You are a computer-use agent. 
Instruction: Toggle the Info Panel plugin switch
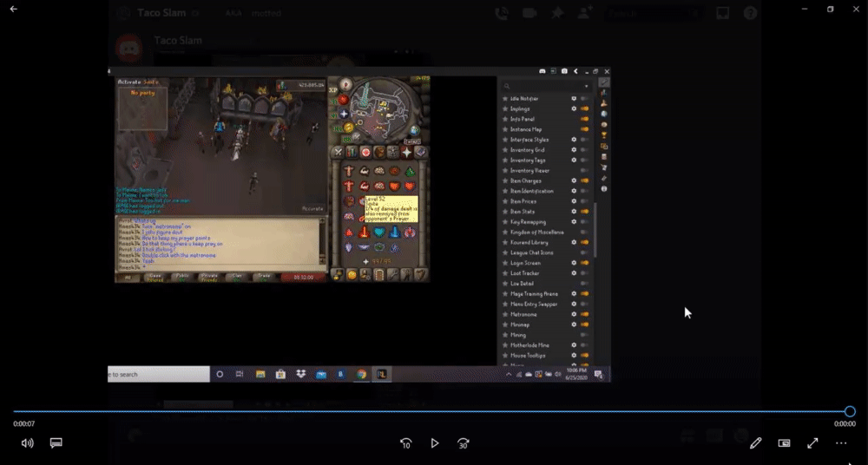pos(584,119)
